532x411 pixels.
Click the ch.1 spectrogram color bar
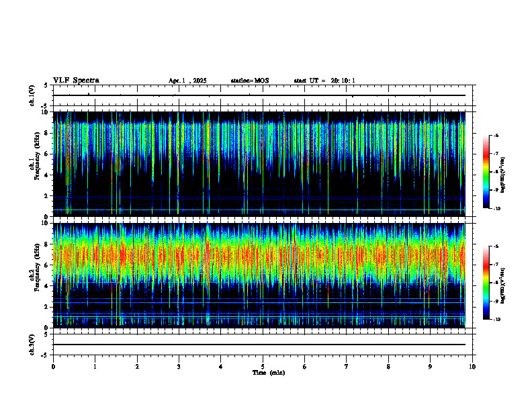[x=486, y=172]
